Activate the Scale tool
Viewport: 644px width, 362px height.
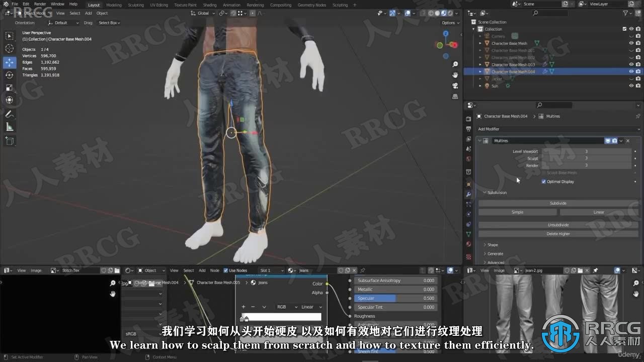point(10,87)
